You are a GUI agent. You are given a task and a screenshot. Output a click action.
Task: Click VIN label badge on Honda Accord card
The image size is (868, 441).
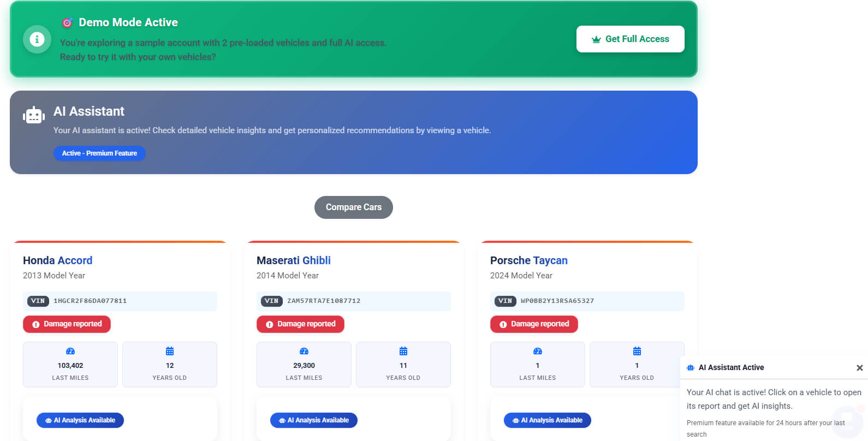pos(38,301)
